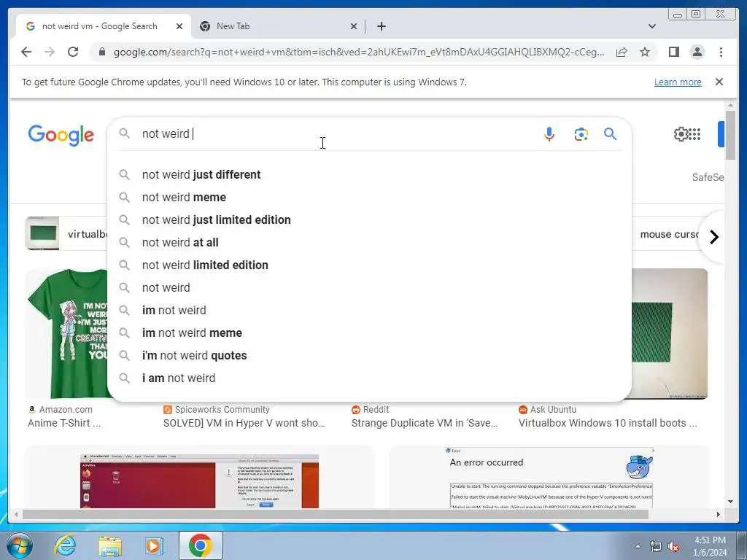Select suggestion 'i'm not weird quotes'

point(369,356)
